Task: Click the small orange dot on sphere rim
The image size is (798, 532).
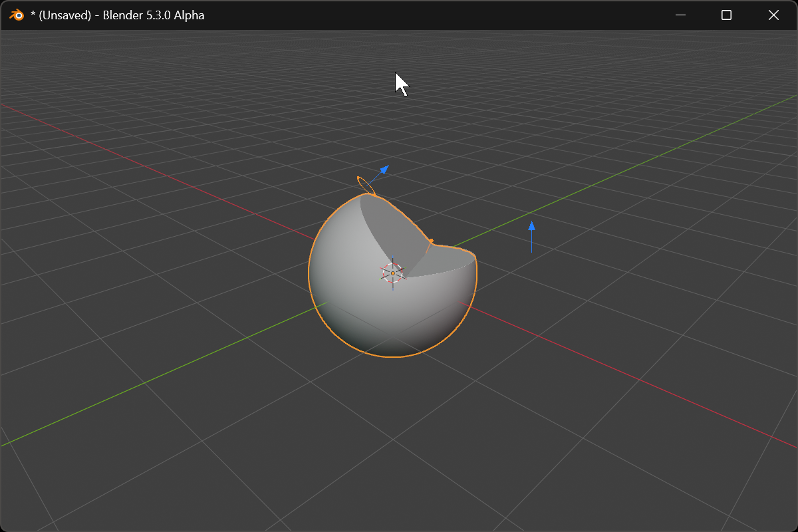Action: point(431,241)
